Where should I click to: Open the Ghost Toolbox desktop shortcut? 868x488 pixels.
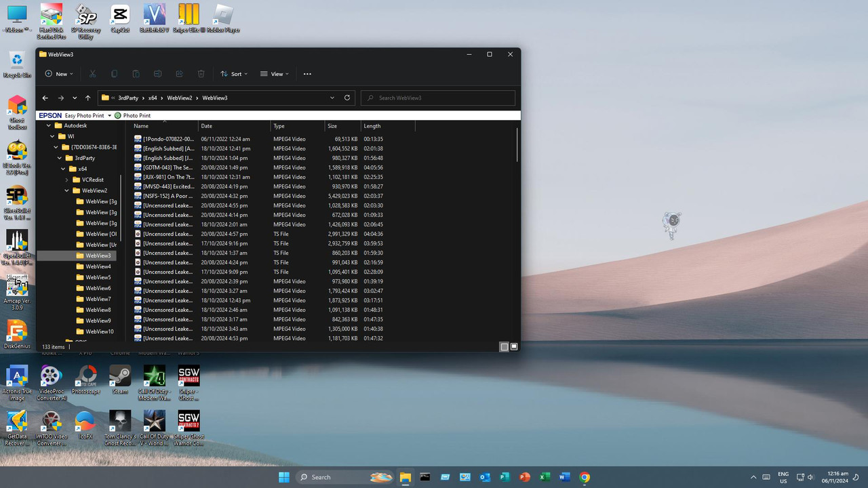[17, 113]
